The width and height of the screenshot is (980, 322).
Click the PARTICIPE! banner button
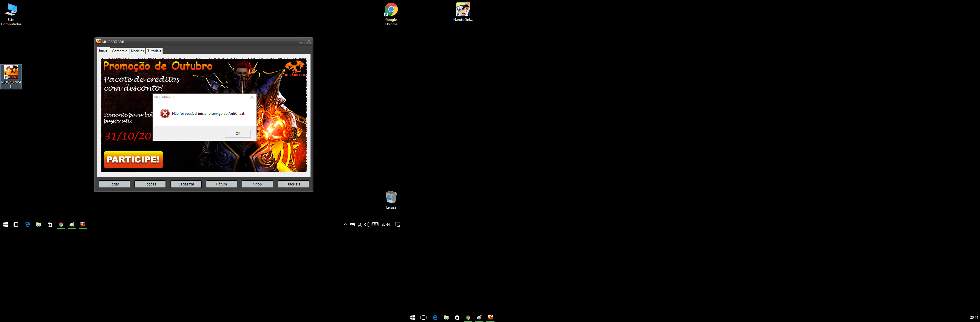coord(133,160)
